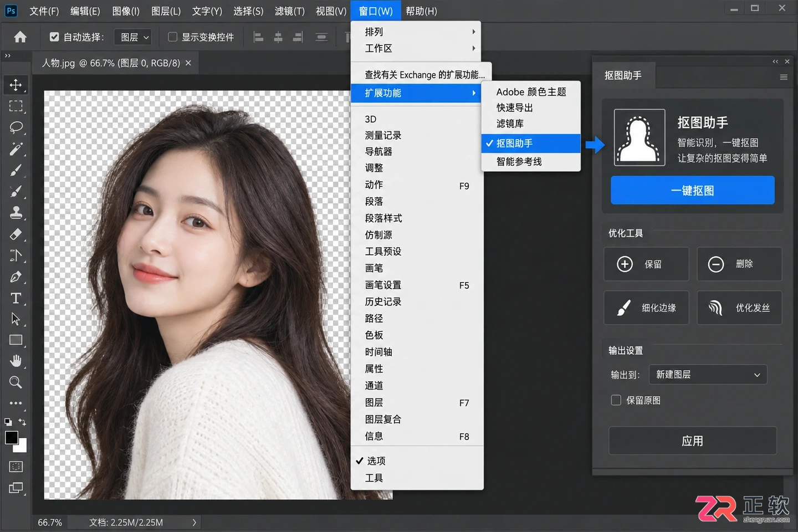The height and width of the screenshot is (532, 798).
Task: Expand the status bar arrow
Action: 194,522
